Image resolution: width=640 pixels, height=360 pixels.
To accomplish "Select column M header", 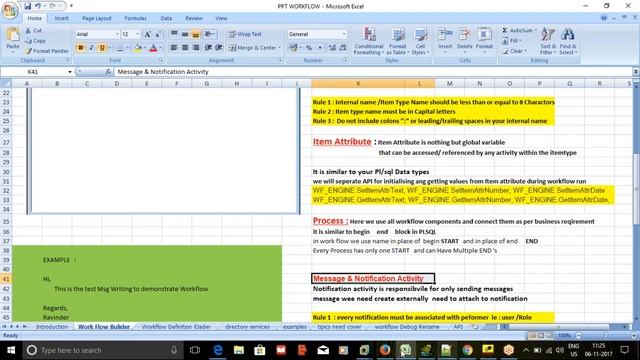I will tap(449, 84).
